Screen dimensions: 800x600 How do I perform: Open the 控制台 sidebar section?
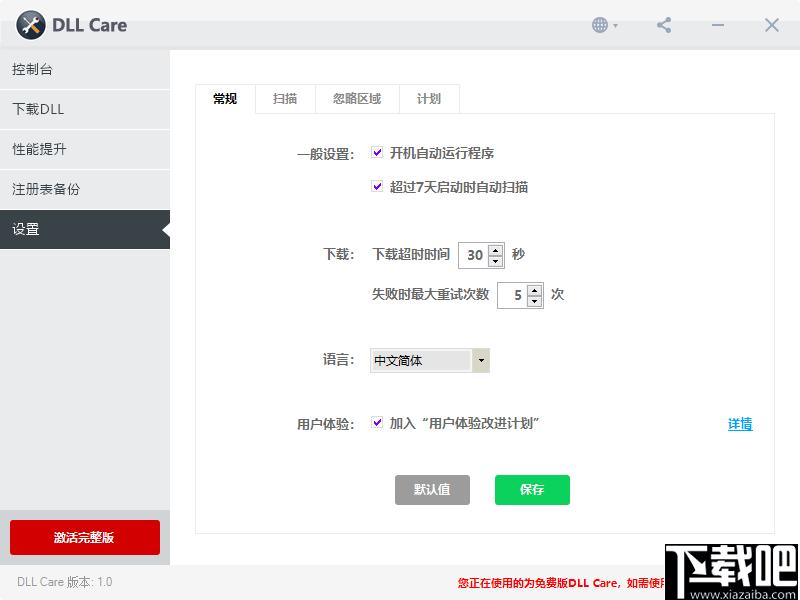85,70
